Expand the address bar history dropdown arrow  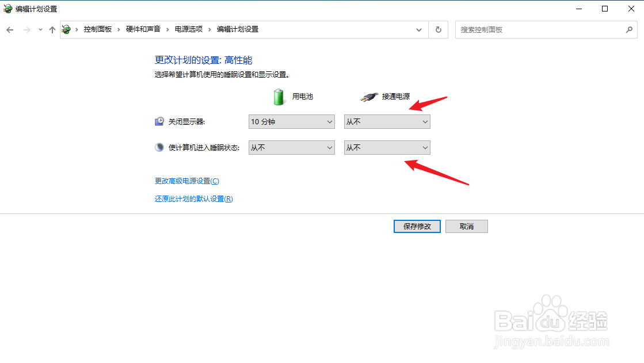[x=418, y=29]
